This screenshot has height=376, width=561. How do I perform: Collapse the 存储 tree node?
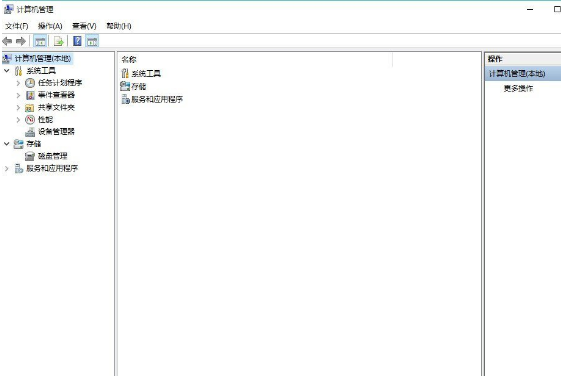point(6,143)
